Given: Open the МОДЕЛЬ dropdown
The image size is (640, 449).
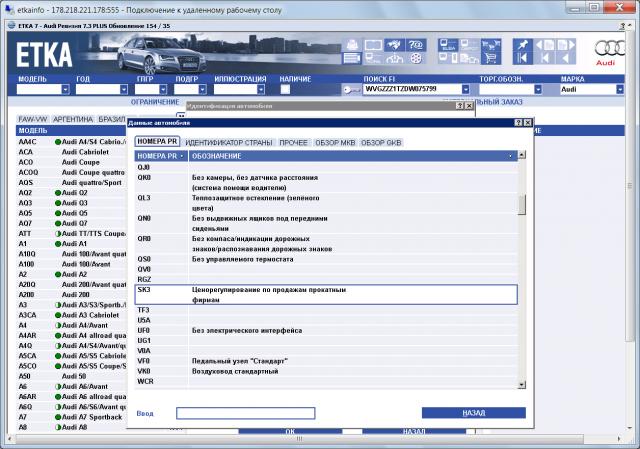Looking at the screenshot, I should [x=65, y=89].
